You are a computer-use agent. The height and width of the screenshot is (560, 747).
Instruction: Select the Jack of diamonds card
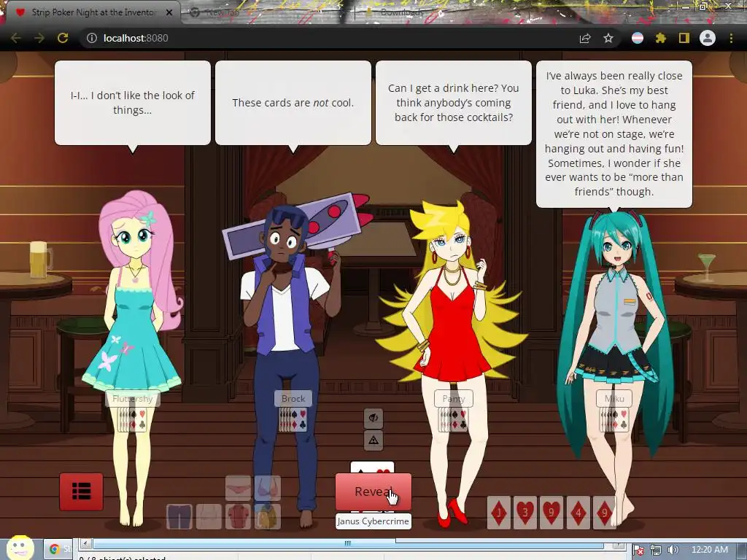(499, 513)
